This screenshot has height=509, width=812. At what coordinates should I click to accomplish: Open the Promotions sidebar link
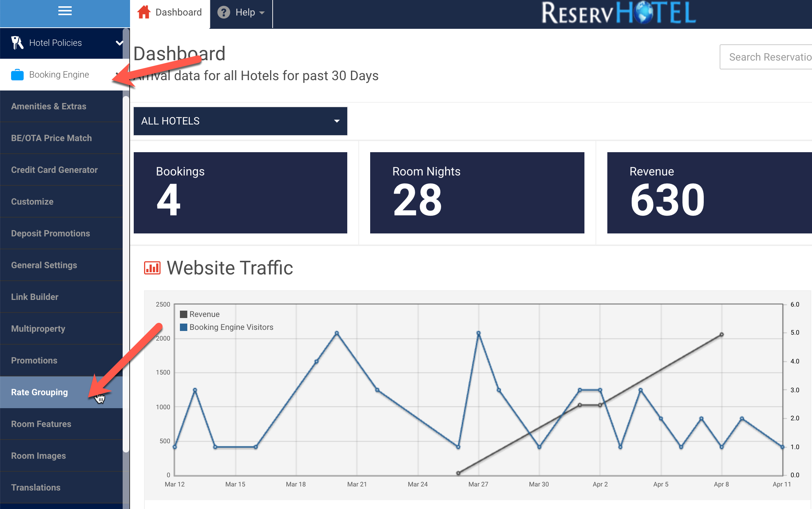coord(34,361)
